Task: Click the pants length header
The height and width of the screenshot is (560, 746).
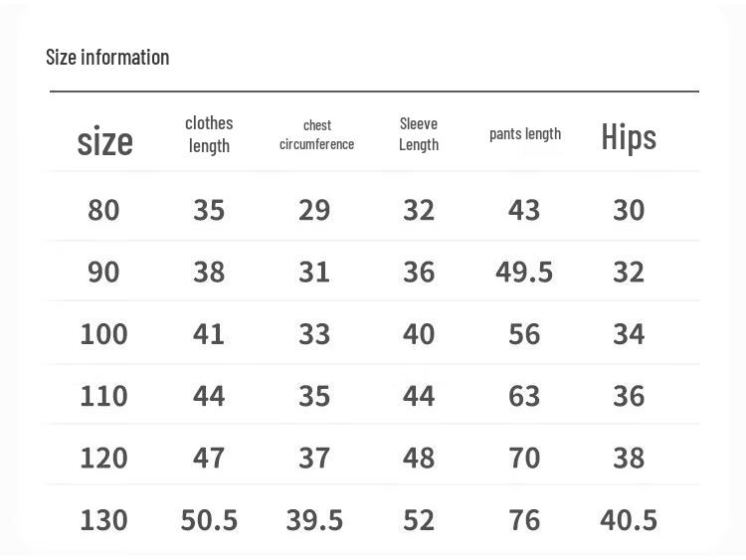Action: [525, 134]
